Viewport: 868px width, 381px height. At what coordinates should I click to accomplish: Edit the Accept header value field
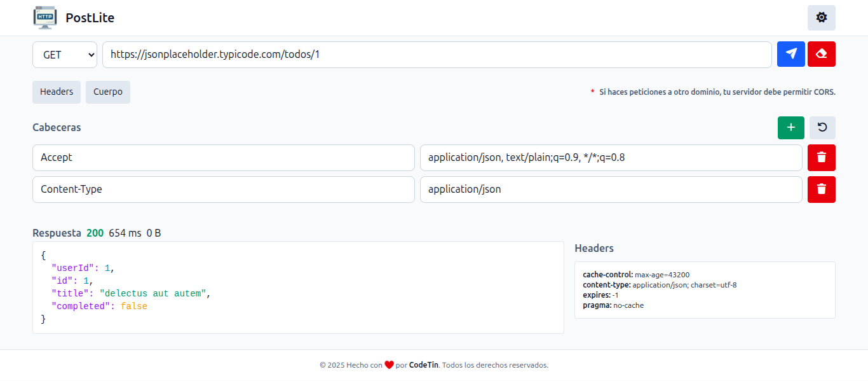coord(611,158)
